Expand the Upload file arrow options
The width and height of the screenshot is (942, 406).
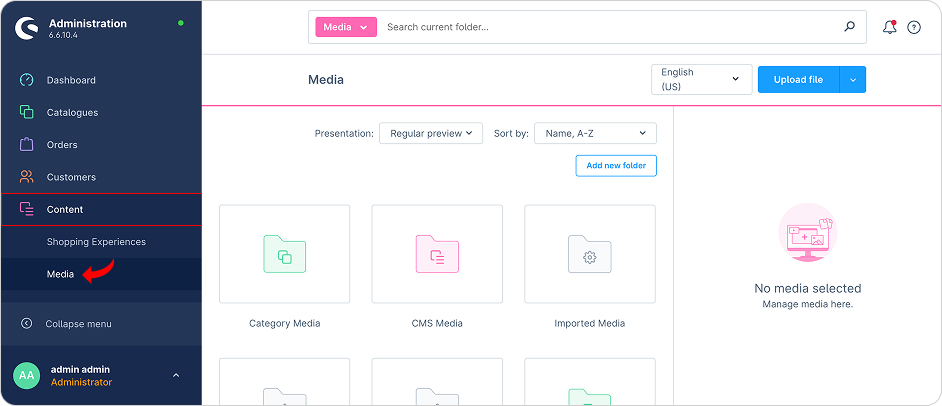tap(853, 80)
